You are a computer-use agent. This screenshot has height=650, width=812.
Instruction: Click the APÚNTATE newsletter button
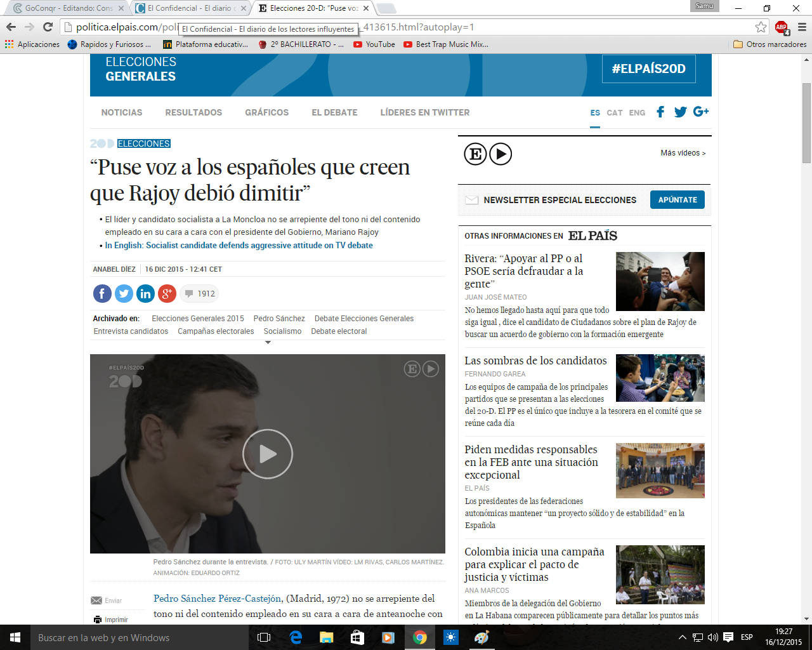678,200
